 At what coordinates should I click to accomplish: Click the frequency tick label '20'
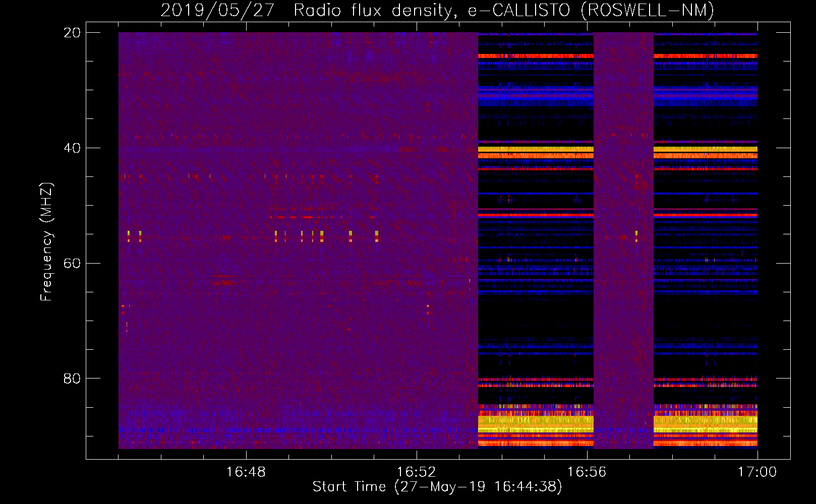[72, 33]
